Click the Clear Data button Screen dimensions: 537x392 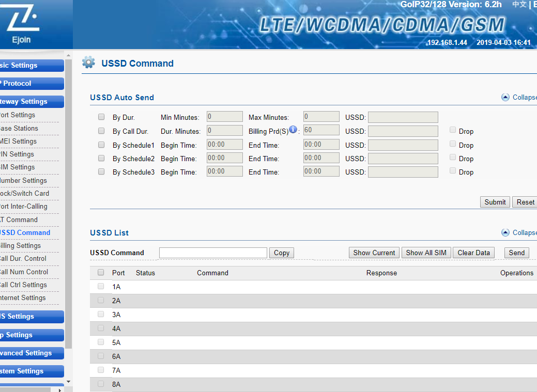(x=473, y=253)
